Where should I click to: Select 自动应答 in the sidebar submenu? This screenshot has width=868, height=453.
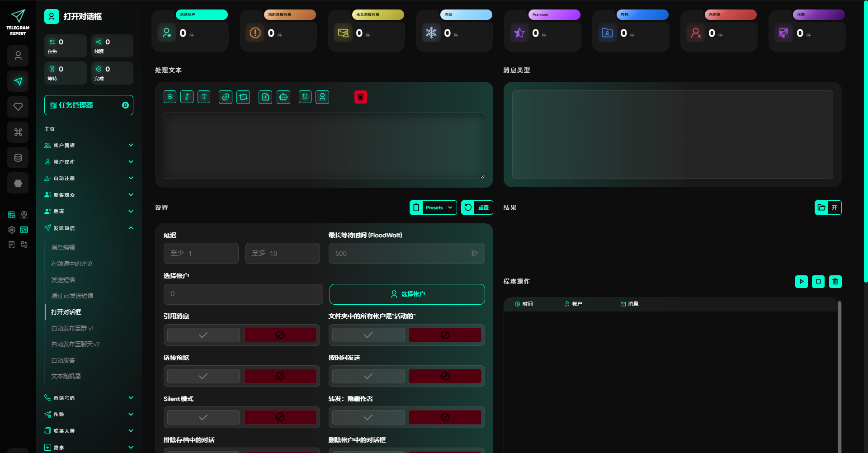pos(63,360)
